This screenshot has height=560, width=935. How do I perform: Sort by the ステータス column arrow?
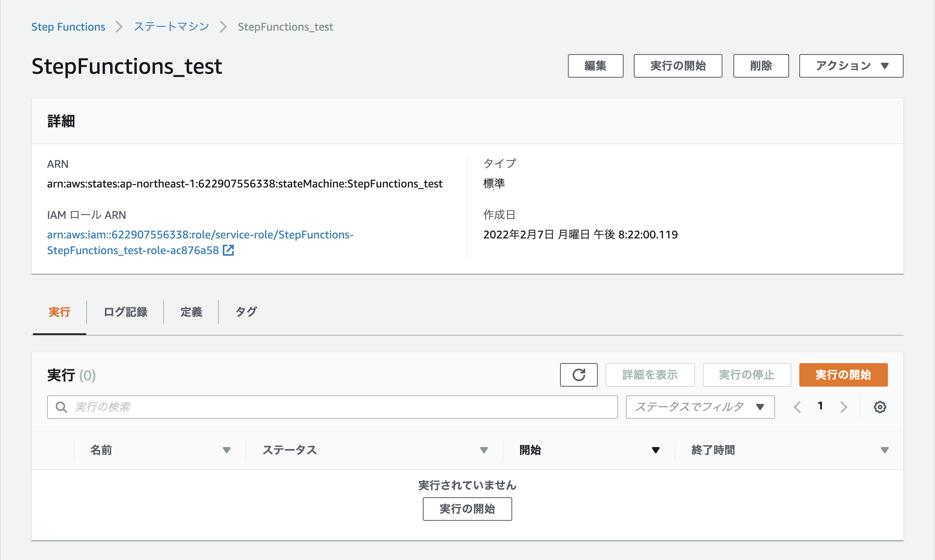(484, 450)
